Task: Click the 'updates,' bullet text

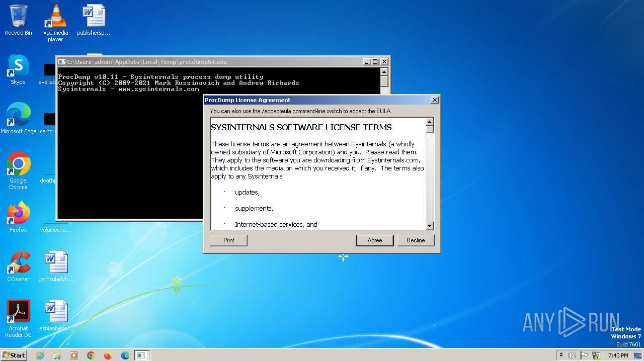Action: tap(247, 193)
